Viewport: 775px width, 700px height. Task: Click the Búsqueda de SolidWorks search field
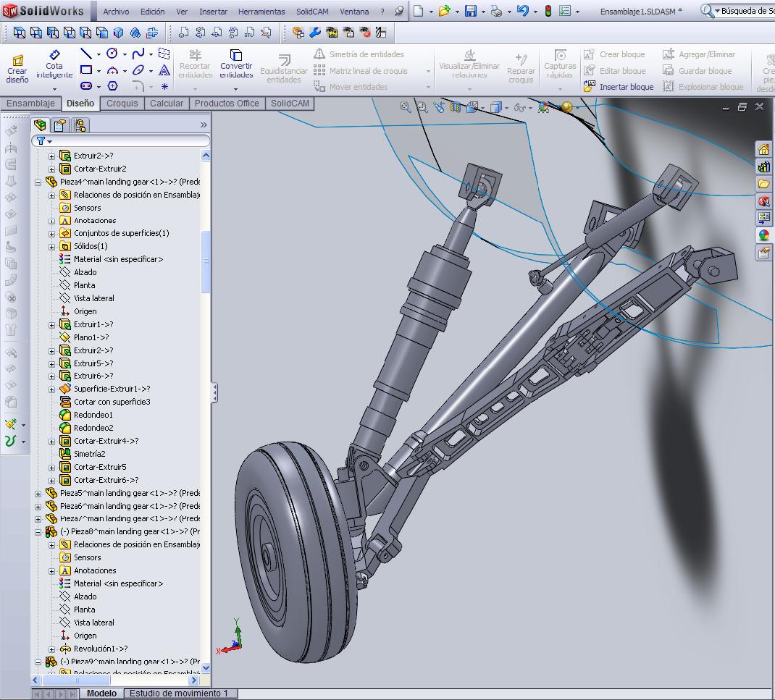(x=746, y=11)
